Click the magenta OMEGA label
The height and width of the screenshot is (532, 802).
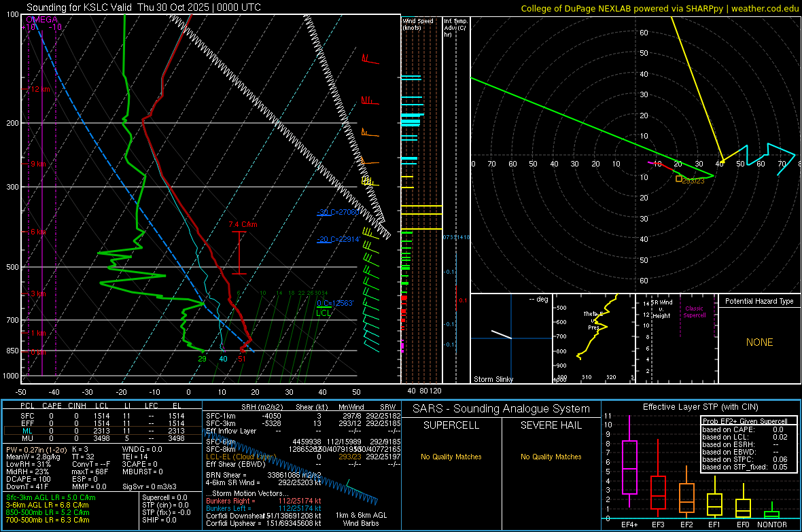click(42, 20)
